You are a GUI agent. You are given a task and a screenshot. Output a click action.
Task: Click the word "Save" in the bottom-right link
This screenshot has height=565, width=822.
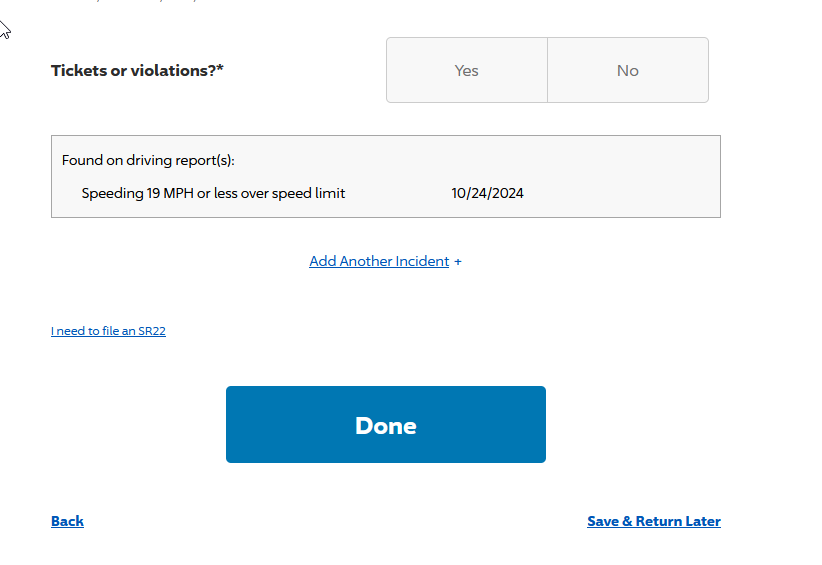pos(603,521)
